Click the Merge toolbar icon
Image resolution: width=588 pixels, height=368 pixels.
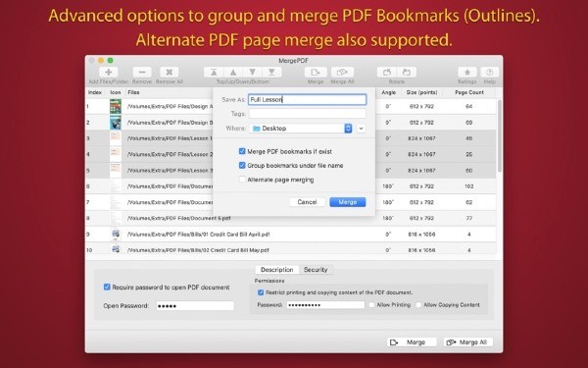click(316, 72)
